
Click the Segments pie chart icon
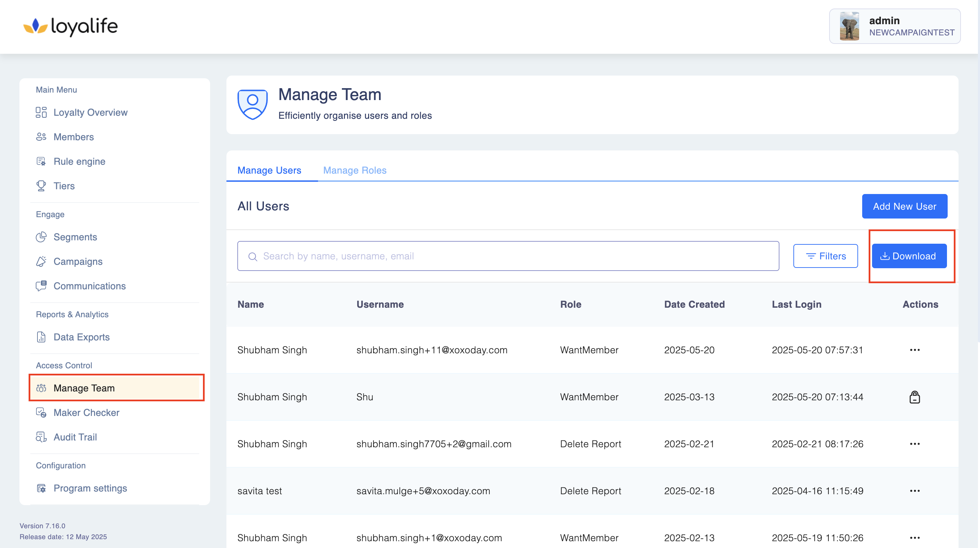(x=41, y=237)
